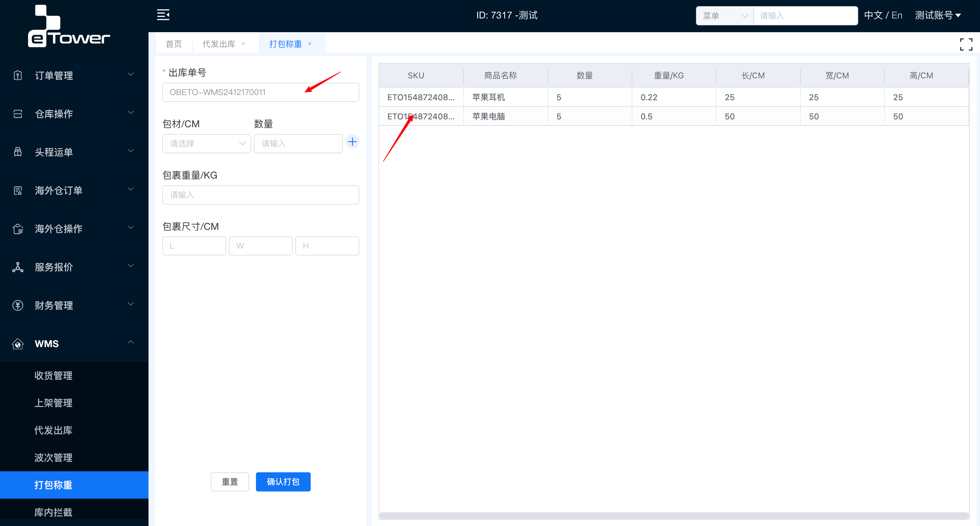Add packaging row with plus icon
Screen dimensions: 980x526
[x=352, y=142]
